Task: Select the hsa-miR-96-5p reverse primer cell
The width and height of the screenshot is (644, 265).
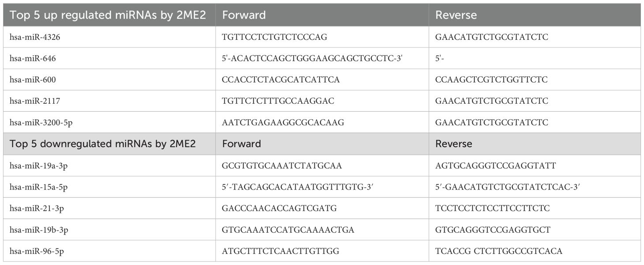Action: 535,251
